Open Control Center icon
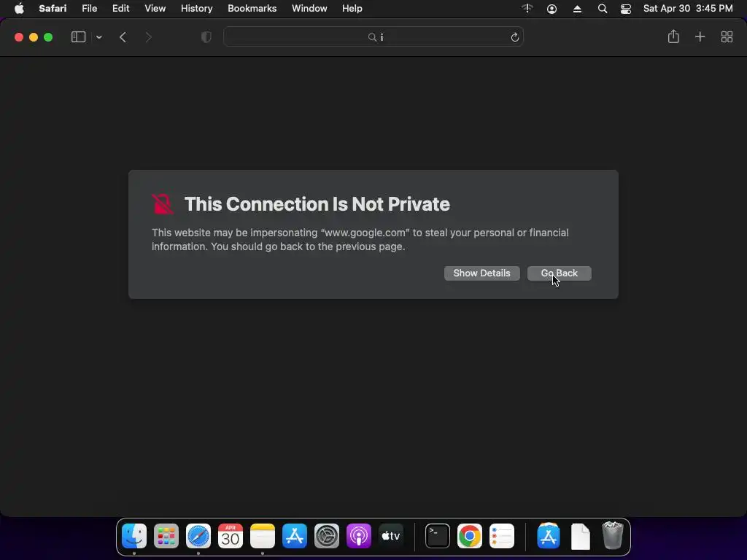747x560 pixels. point(625,9)
